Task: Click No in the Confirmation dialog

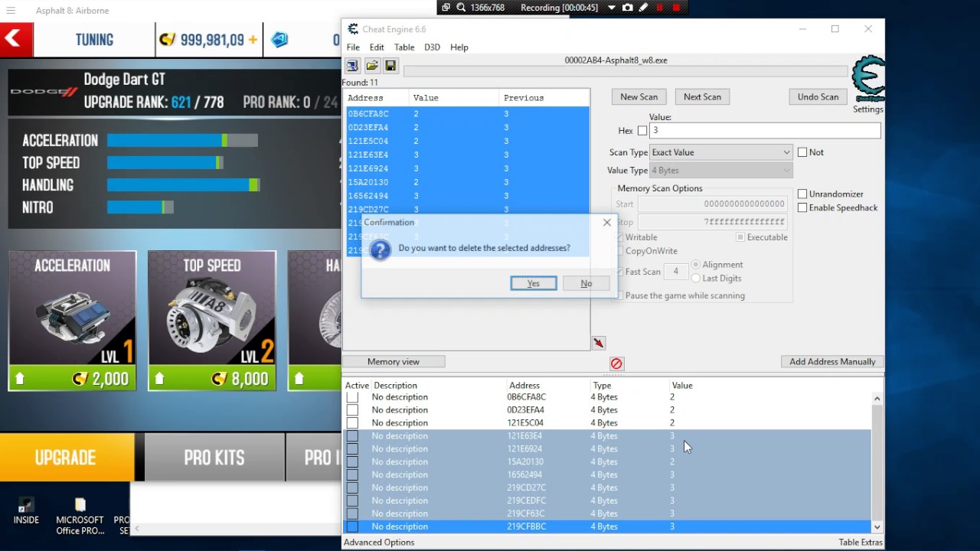Action: coord(586,283)
